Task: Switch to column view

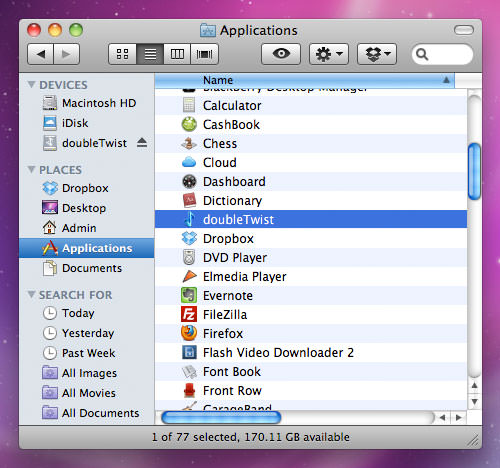Action: click(x=177, y=54)
